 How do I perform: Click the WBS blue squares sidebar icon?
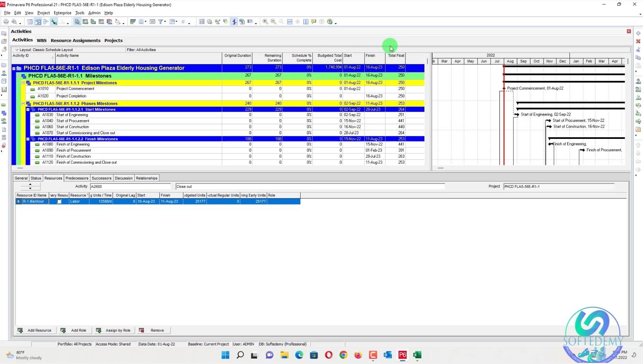point(4,113)
